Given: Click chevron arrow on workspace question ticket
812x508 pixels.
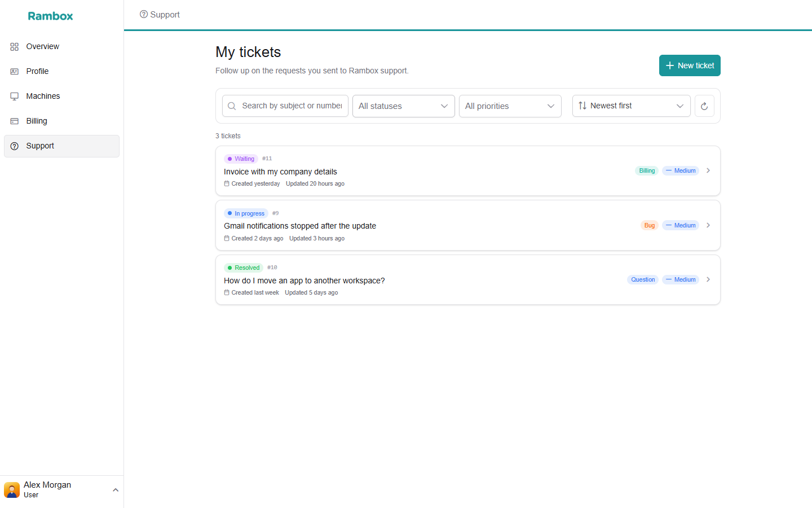Looking at the screenshot, I should tap(708, 279).
